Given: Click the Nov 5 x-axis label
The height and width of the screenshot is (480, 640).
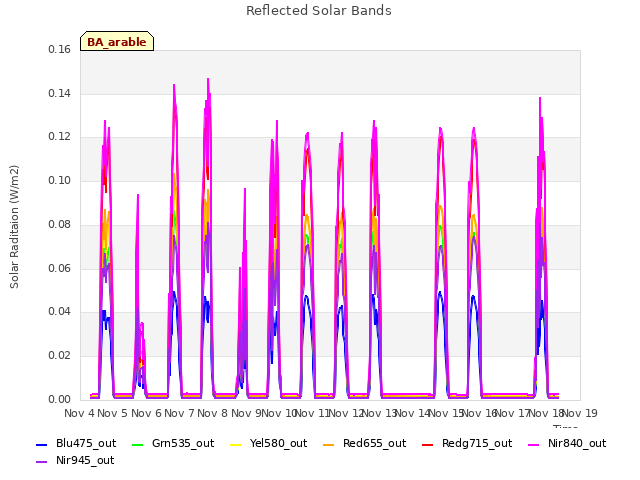Looking at the screenshot, I should pyautogui.click(x=113, y=413).
